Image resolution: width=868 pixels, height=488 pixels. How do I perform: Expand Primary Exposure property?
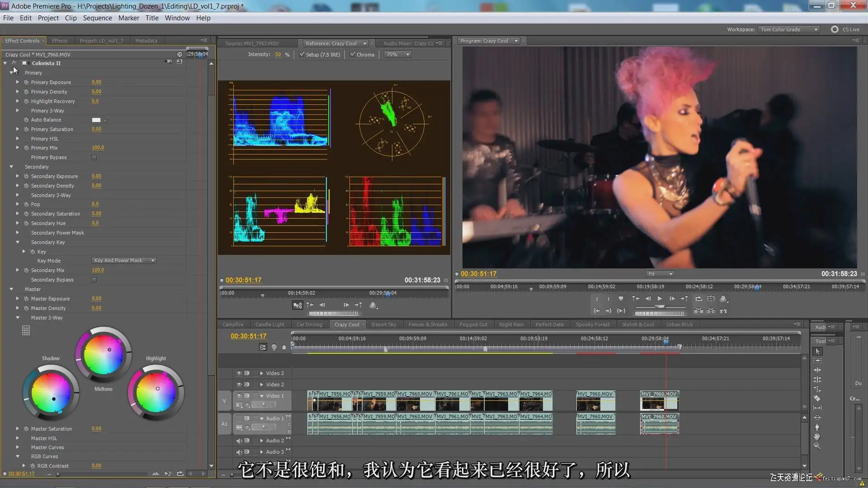click(x=17, y=82)
